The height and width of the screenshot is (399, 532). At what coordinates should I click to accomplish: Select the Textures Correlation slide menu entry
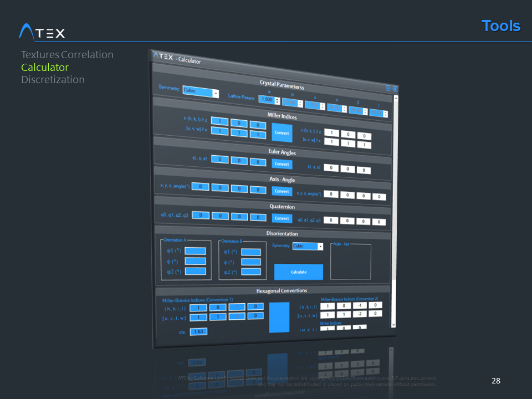[67, 55]
